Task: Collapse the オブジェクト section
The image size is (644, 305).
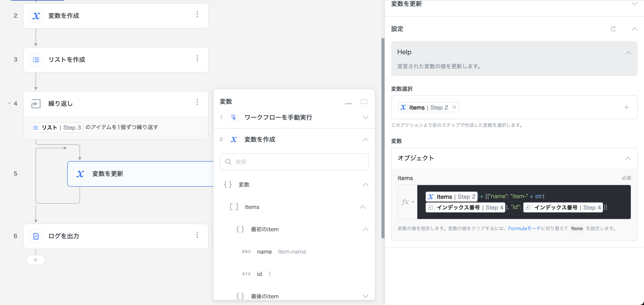Action: 628,158
